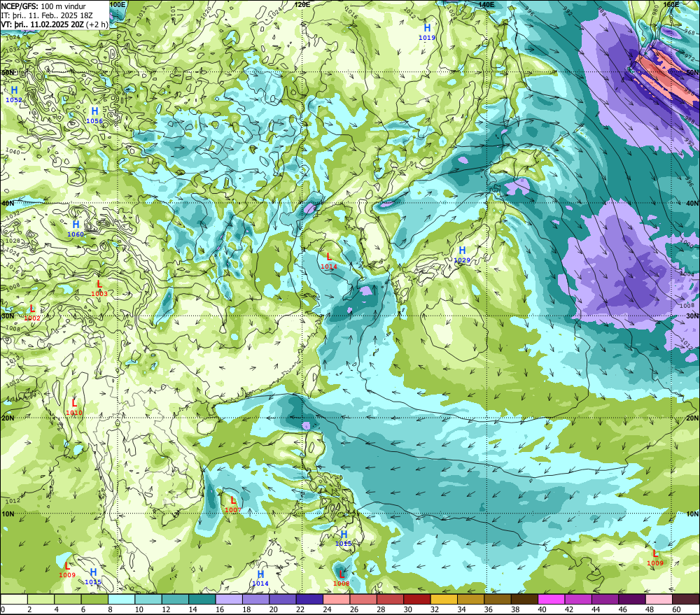Click the 38–40 dark brown legend swatch
The image size is (700, 615).
coord(524,599)
